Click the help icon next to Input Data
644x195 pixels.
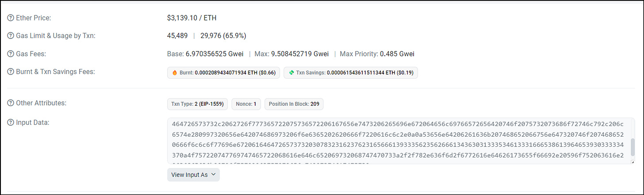click(x=11, y=122)
